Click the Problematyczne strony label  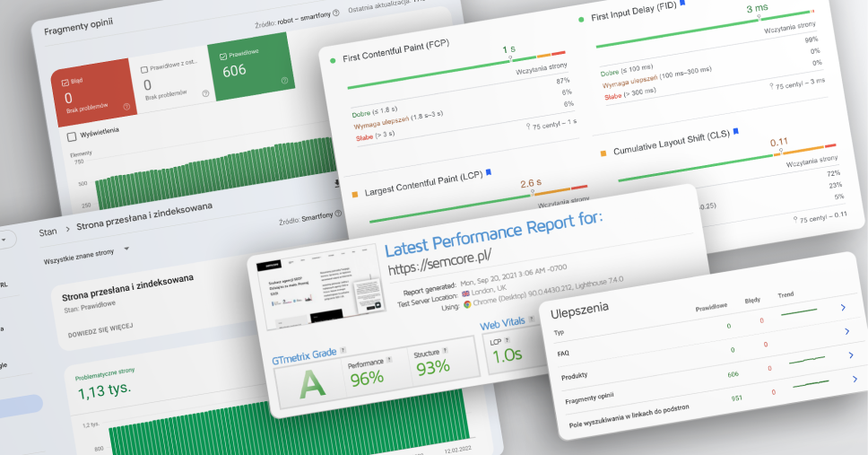[105, 374]
